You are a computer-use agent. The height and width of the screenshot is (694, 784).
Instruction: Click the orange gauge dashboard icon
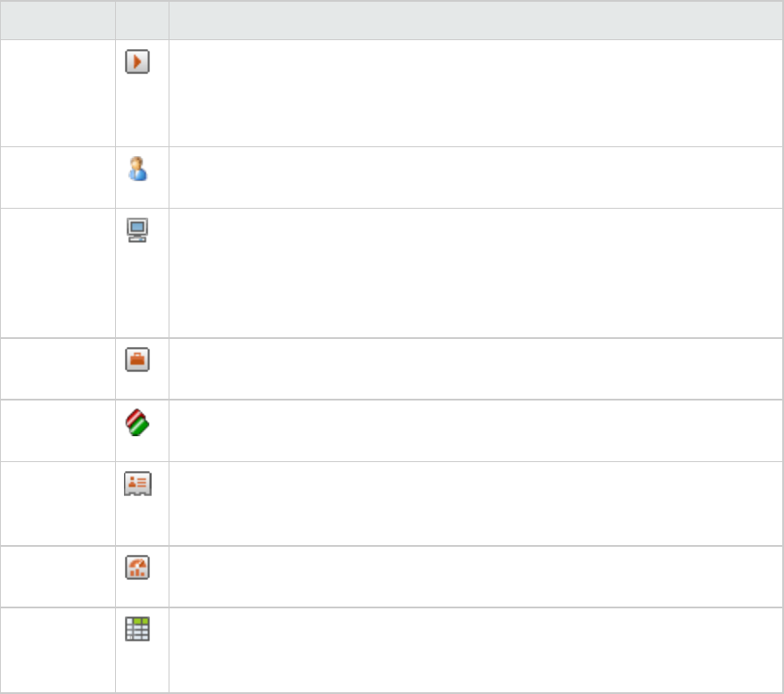[137, 568]
